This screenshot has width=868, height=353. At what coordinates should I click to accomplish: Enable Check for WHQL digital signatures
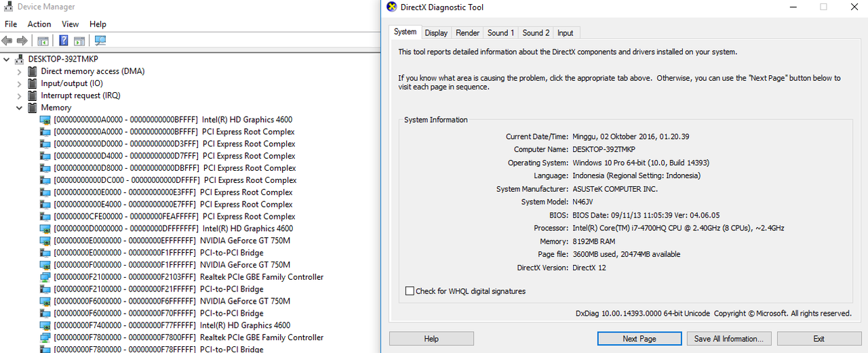(x=410, y=291)
